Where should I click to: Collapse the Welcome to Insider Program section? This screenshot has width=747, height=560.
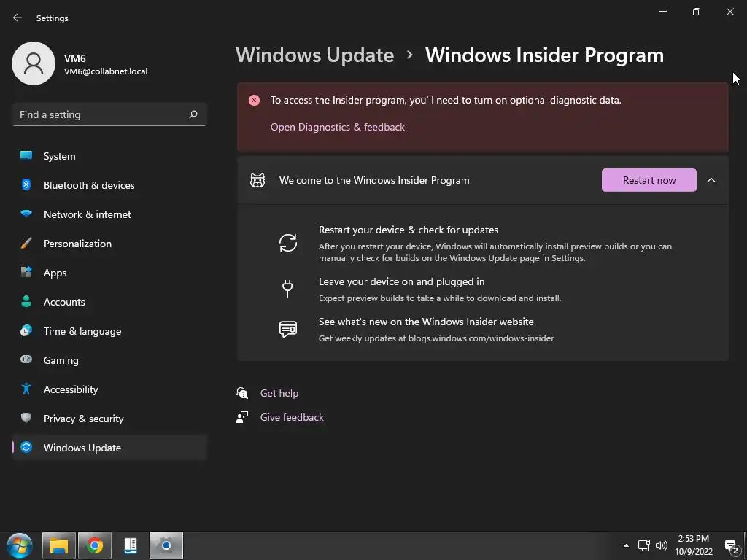(711, 180)
